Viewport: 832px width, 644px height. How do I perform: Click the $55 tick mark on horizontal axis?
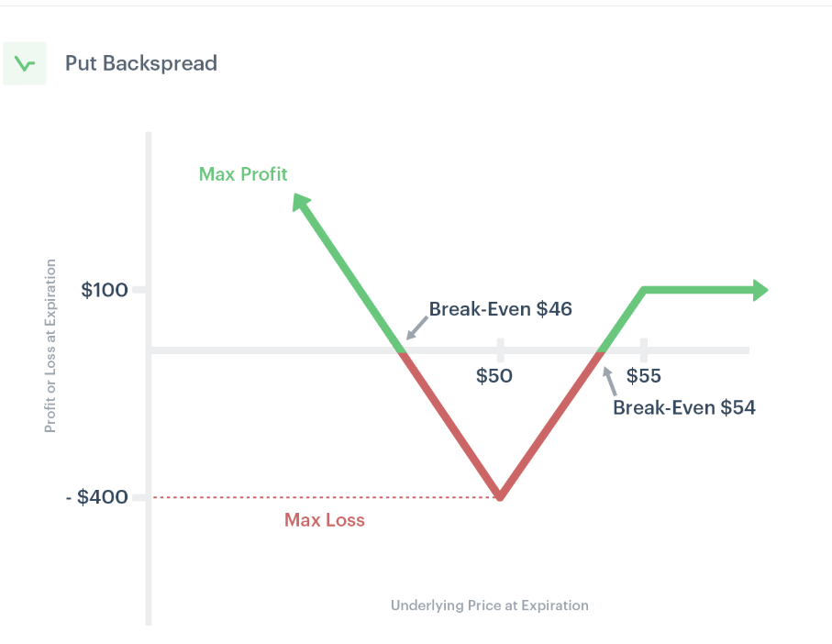[x=644, y=350]
